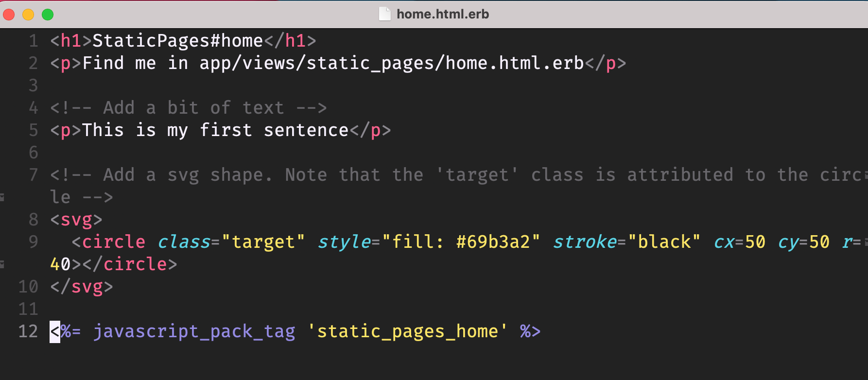Click the stroke "black" attribute value
The height and width of the screenshot is (380, 868).
pos(664,242)
